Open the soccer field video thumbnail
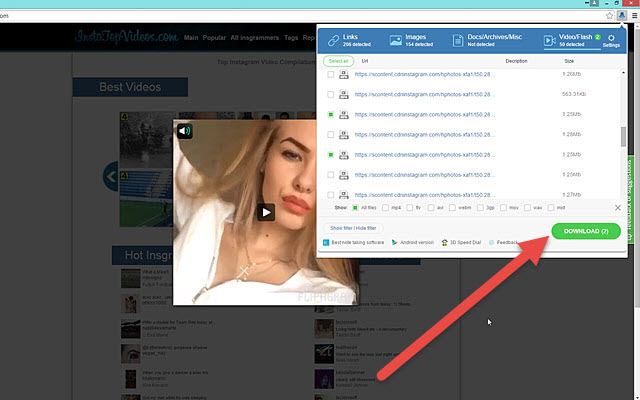Image resolution: width=640 pixels, height=400 pixels. [145, 198]
